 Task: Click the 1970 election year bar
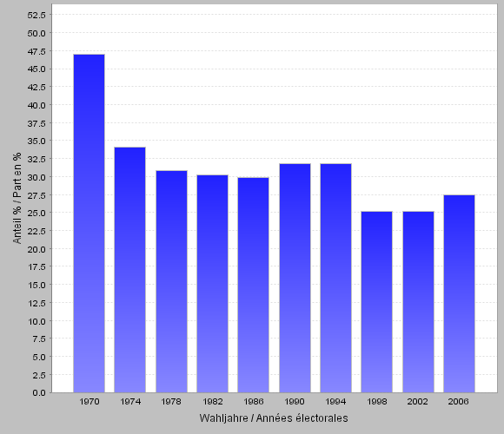click(x=89, y=223)
